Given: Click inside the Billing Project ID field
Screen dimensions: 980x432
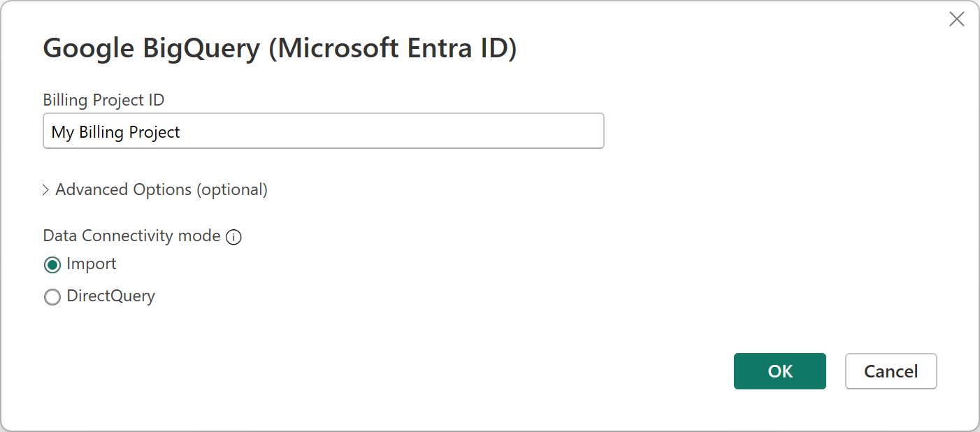Looking at the screenshot, I should point(323,131).
